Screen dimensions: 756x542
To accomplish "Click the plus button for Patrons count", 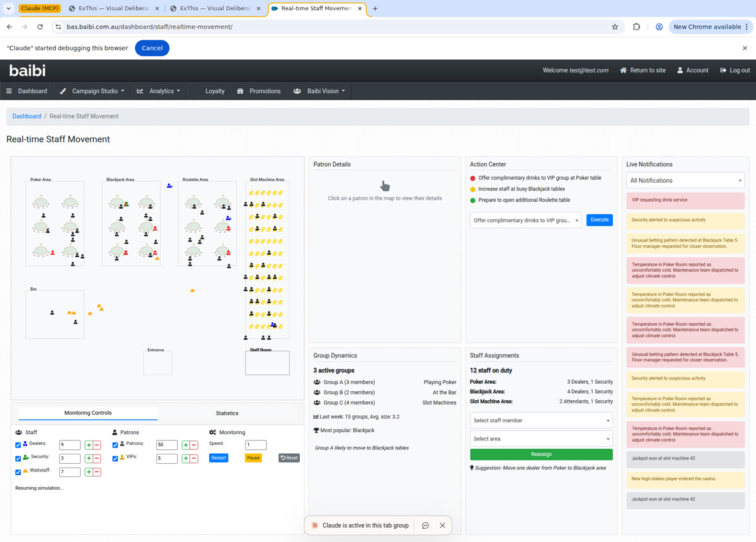I will tap(186, 445).
